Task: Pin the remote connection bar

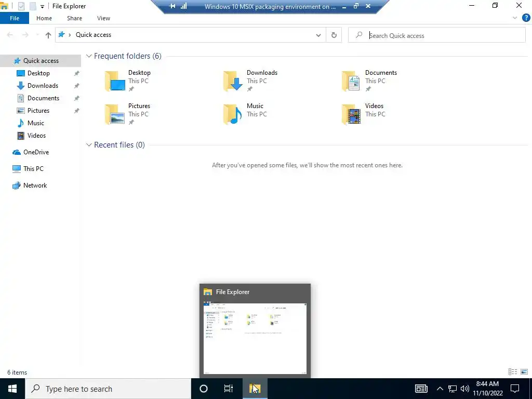Action: pyautogui.click(x=172, y=6)
